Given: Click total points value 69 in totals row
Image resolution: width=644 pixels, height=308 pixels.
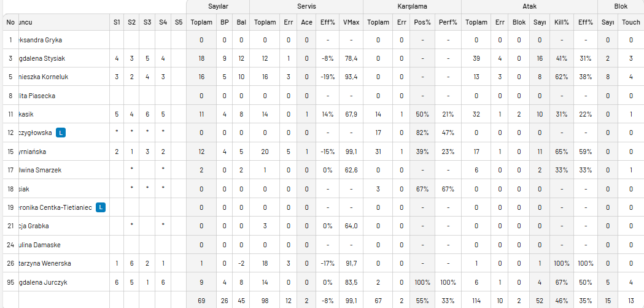Looking at the screenshot, I should (201, 301).
